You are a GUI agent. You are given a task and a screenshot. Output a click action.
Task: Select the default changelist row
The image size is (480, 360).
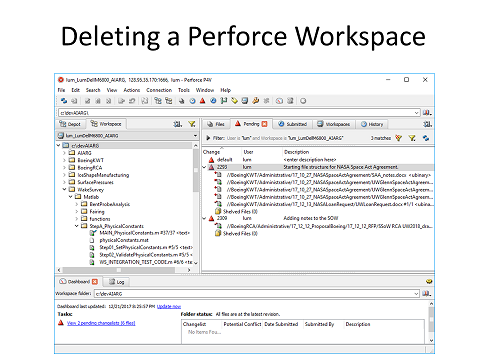tap(318, 160)
